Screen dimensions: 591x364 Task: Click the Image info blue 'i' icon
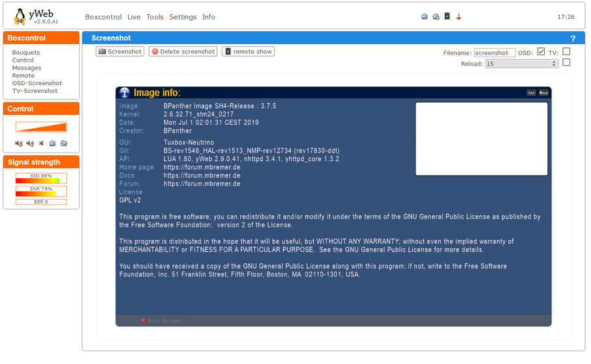click(124, 92)
